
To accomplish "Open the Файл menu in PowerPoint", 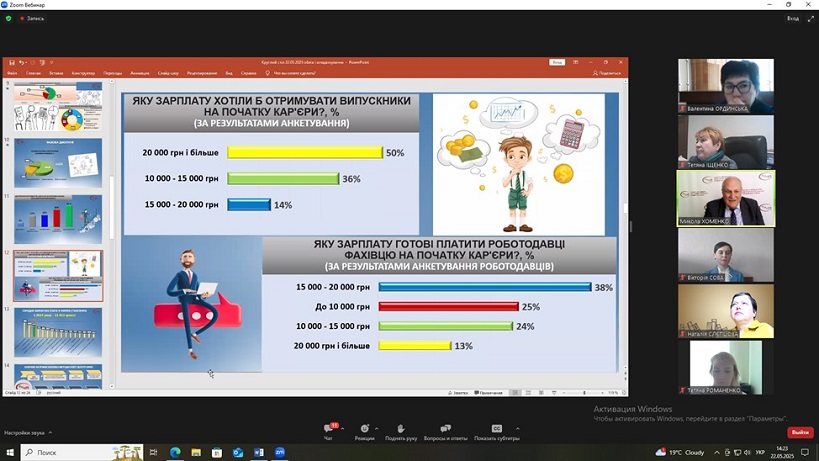I will coord(12,73).
